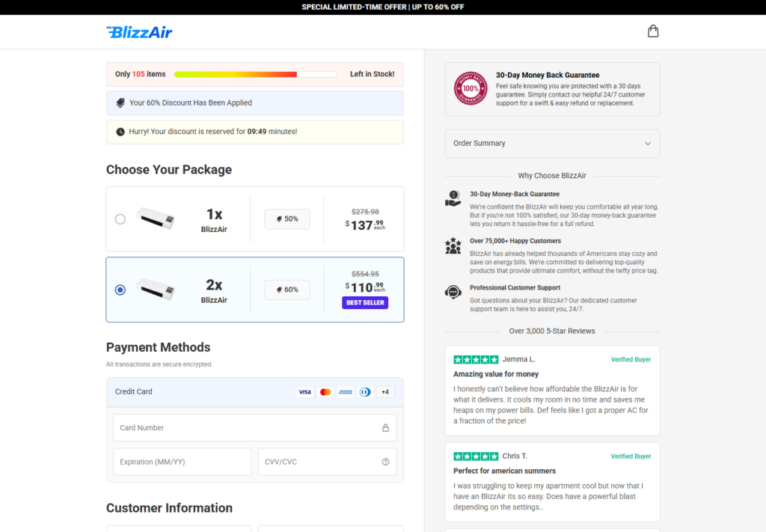Image resolution: width=766 pixels, height=532 pixels.
Task: Click the happy customers stars icon
Action: [x=453, y=245]
